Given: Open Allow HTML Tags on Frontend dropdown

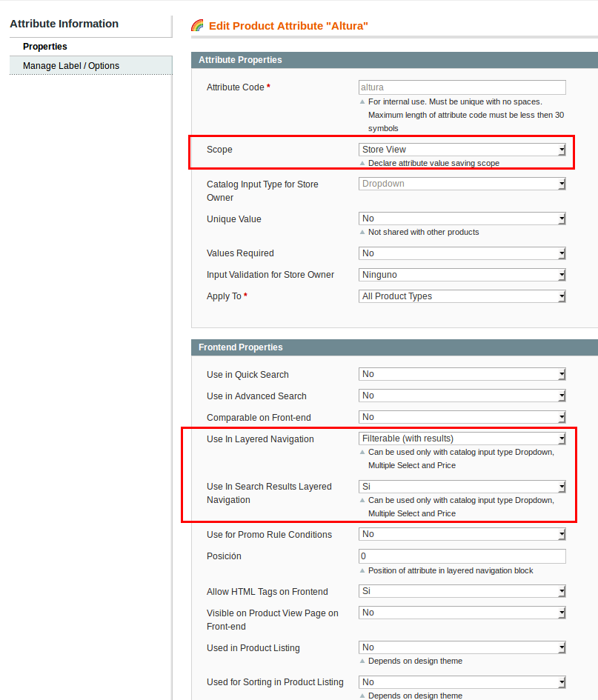Looking at the screenshot, I should point(462,591).
